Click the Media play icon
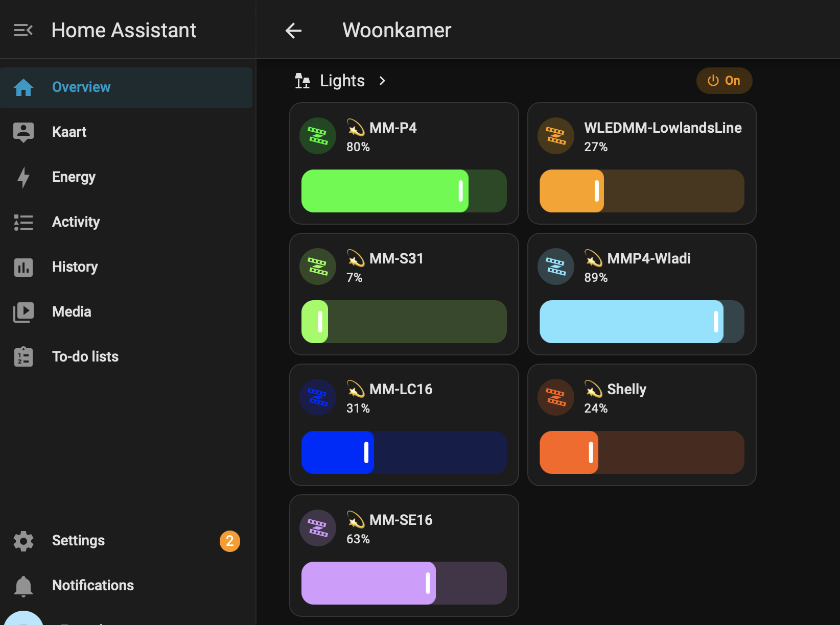The height and width of the screenshot is (625, 840). (x=24, y=312)
